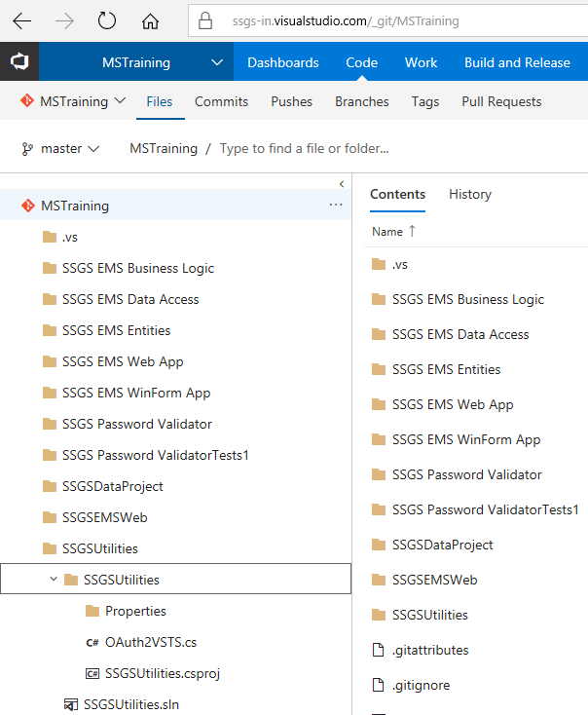
Task: Select SSGSUtilities.csproj in the tree
Action: click(x=163, y=673)
